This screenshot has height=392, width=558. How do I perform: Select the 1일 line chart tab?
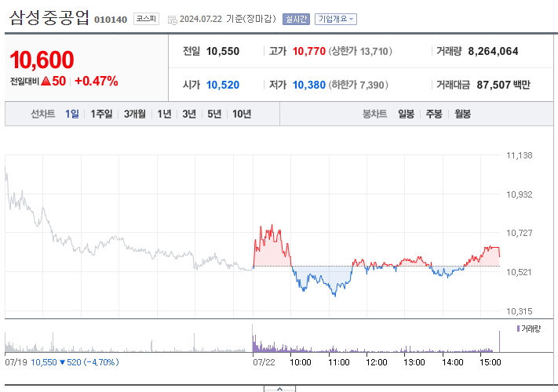point(72,114)
